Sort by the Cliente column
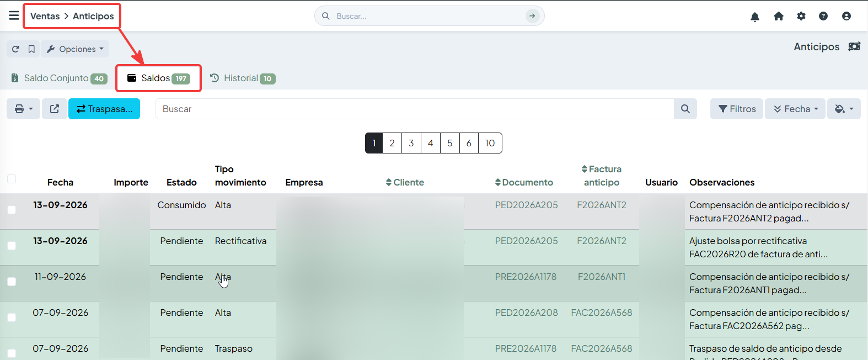 point(405,182)
